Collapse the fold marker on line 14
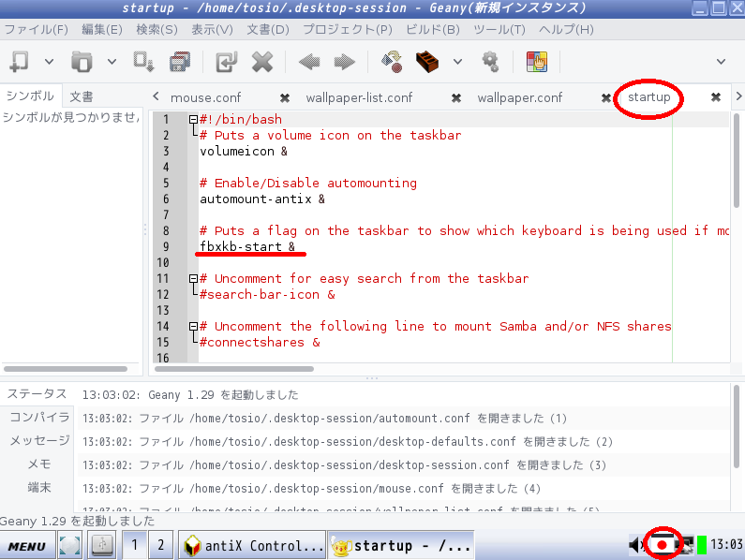745x560 pixels. [x=193, y=326]
